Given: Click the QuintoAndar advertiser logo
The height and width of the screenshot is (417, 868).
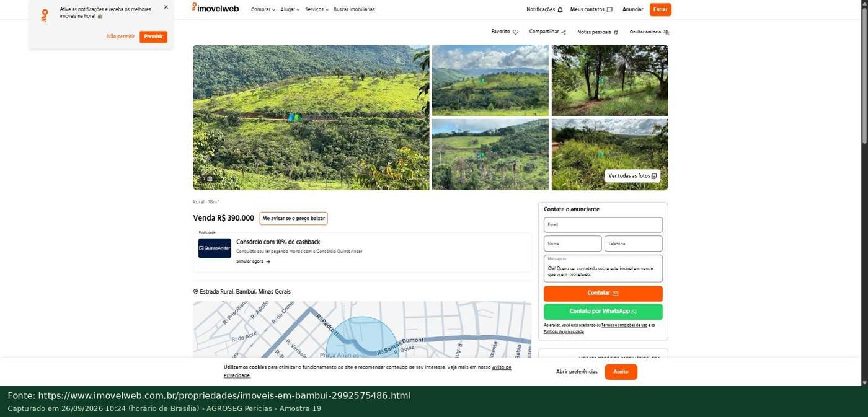Looking at the screenshot, I should (215, 248).
